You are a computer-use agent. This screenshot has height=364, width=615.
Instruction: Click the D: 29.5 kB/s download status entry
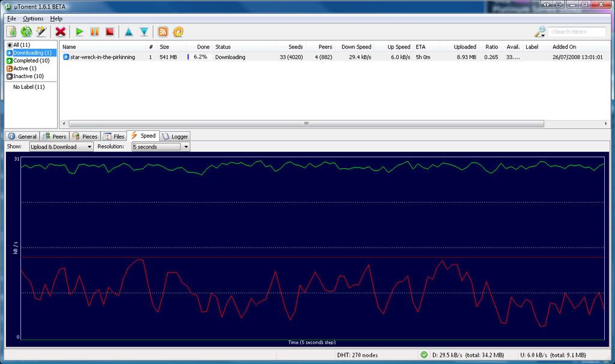tap(468, 355)
